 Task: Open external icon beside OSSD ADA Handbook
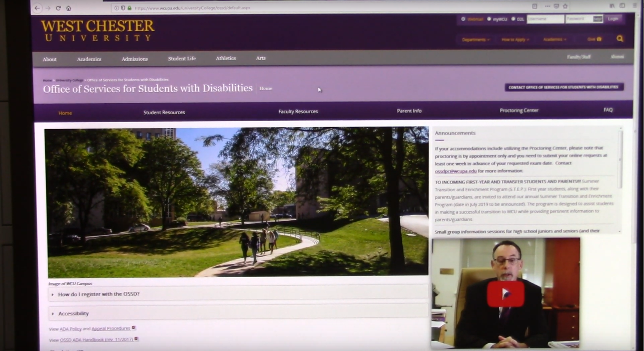point(136,339)
